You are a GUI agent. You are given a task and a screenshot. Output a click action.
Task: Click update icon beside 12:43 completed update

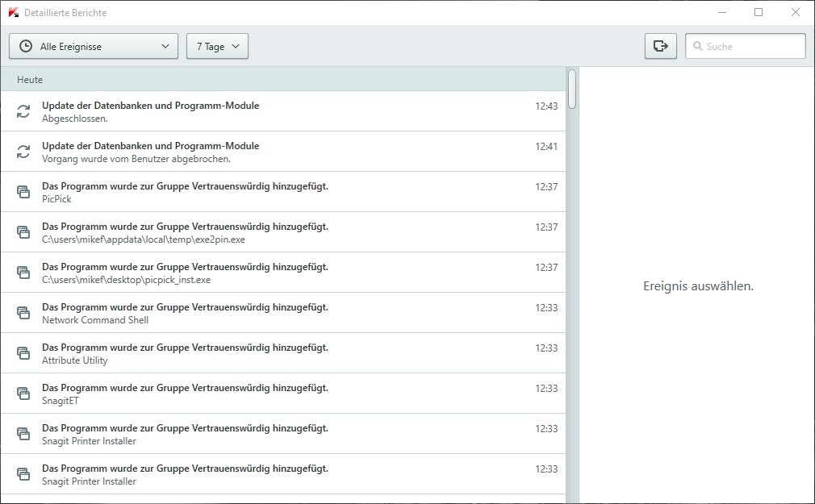click(x=23, y=111)
